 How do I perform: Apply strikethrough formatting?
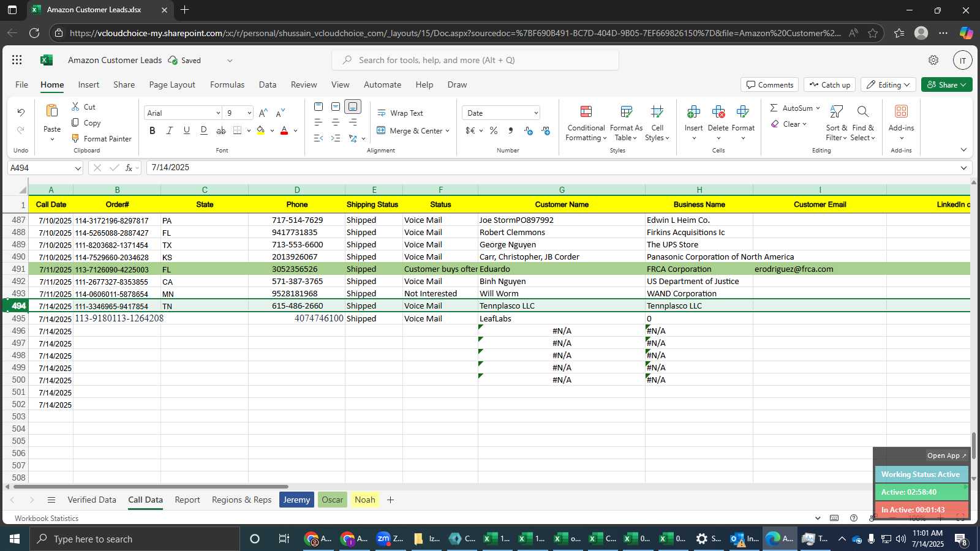[221, 130]
